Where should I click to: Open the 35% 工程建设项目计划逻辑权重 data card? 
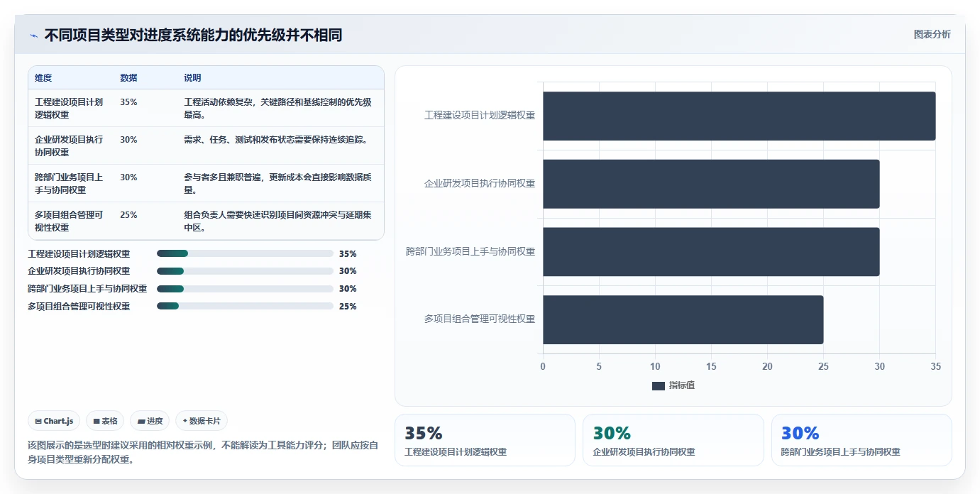point(485,440)
